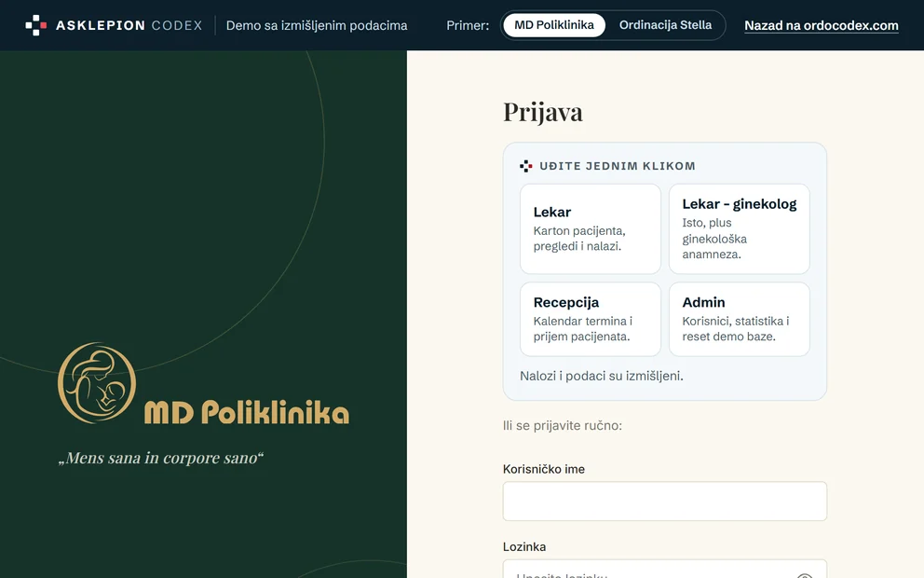Switch the demo example to Ordinacija Stella
Screen dimensions: 924x578
click(665, 25)
